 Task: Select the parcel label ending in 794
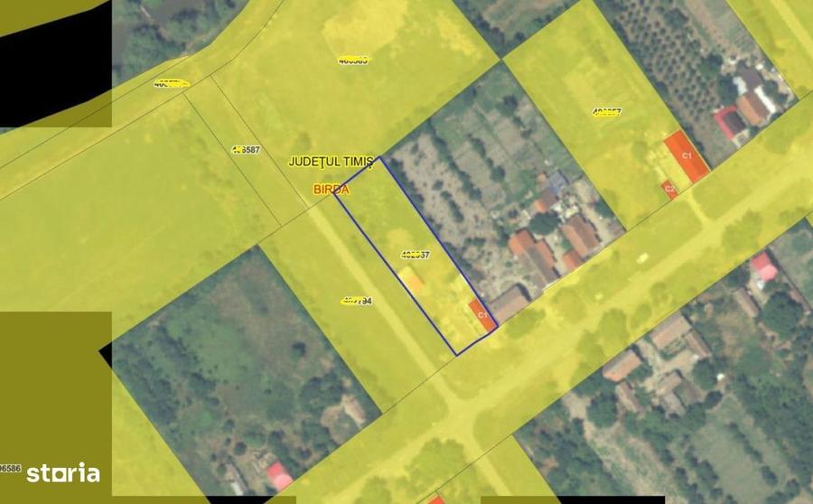(357, 301)
